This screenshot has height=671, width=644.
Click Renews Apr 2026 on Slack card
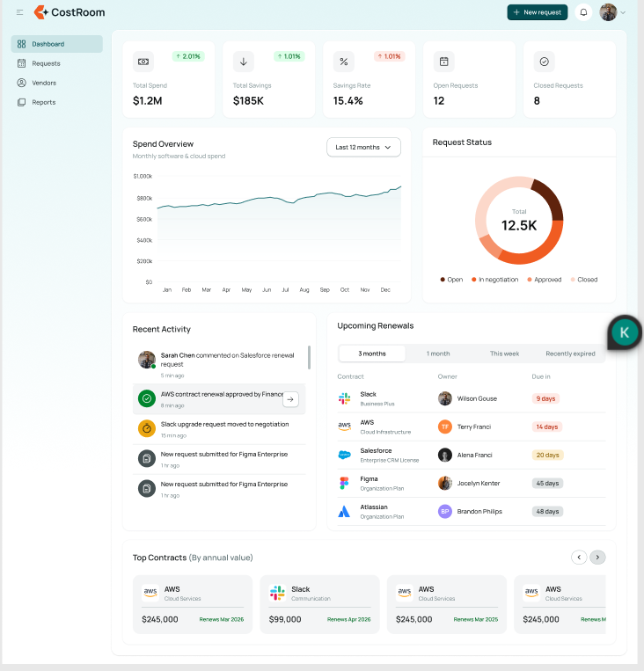coord(348,620)
